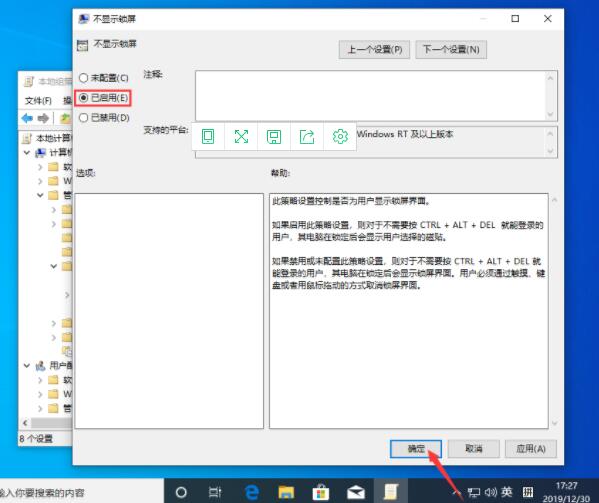Click the network icon in system tray
This screenshot has height=503, width=599.
[x=474, y=493]
